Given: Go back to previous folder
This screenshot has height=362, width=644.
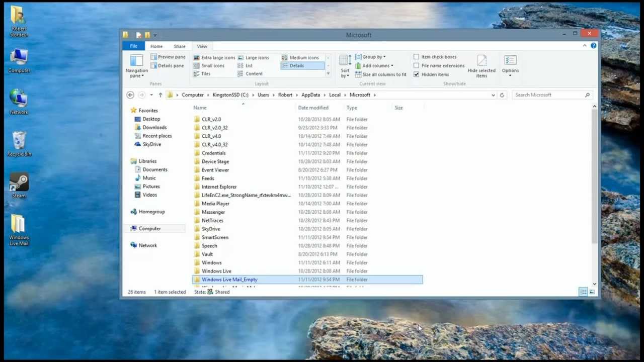Looking at the screenshot, I should [x=130, y=95].
